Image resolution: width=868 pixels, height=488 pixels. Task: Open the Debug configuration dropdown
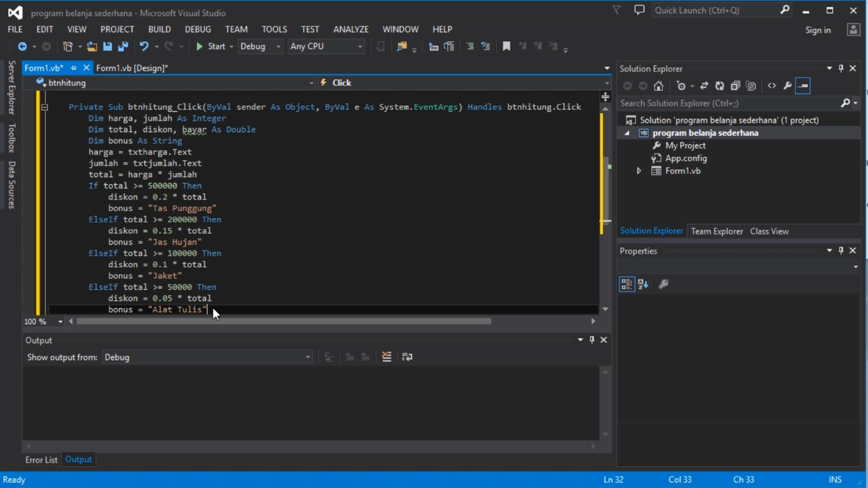click(278, 46)
